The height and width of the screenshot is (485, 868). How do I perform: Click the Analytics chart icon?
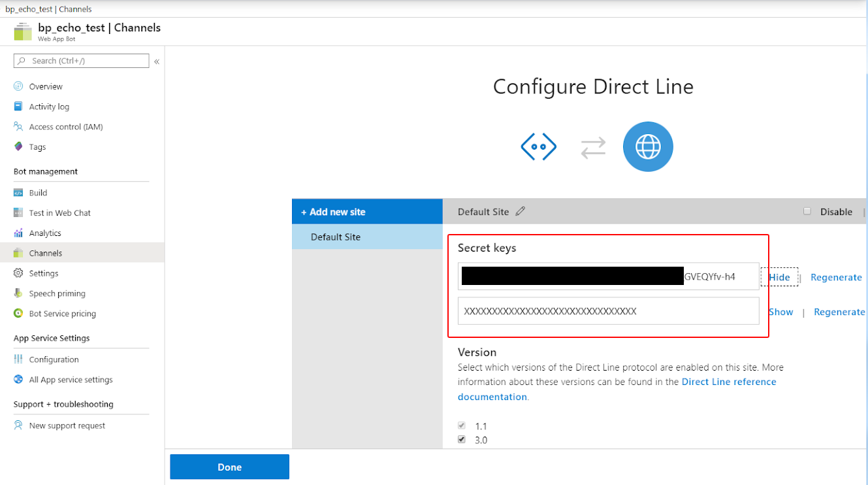coord(18,233)
